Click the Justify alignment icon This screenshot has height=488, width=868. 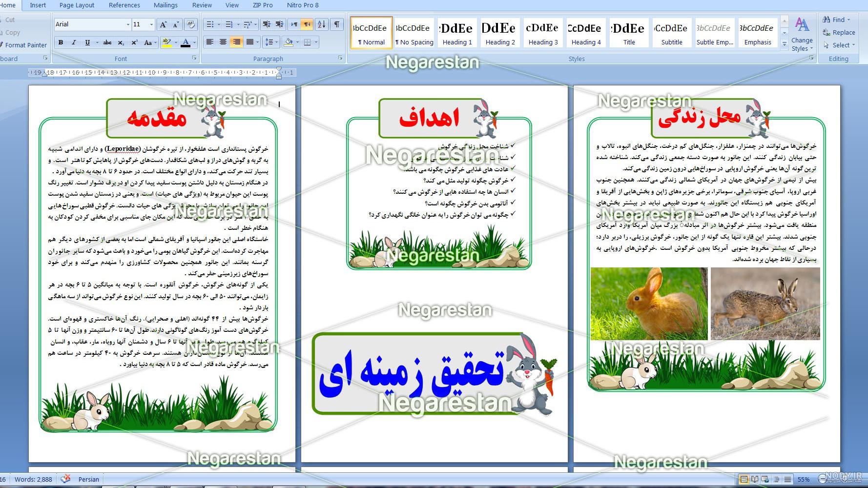click(x=250, y=42)
